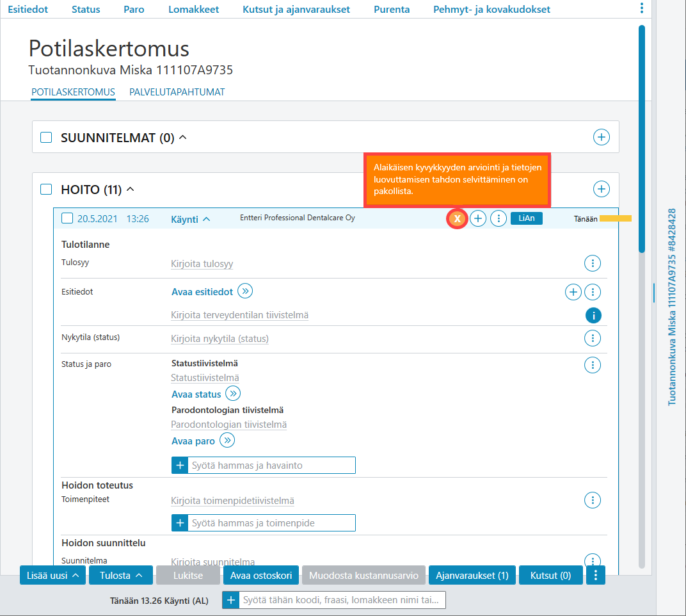This screenshot has width=686, height=616.
Task: Check the 20.5.2021 visit checkbox
Action: 67,218
